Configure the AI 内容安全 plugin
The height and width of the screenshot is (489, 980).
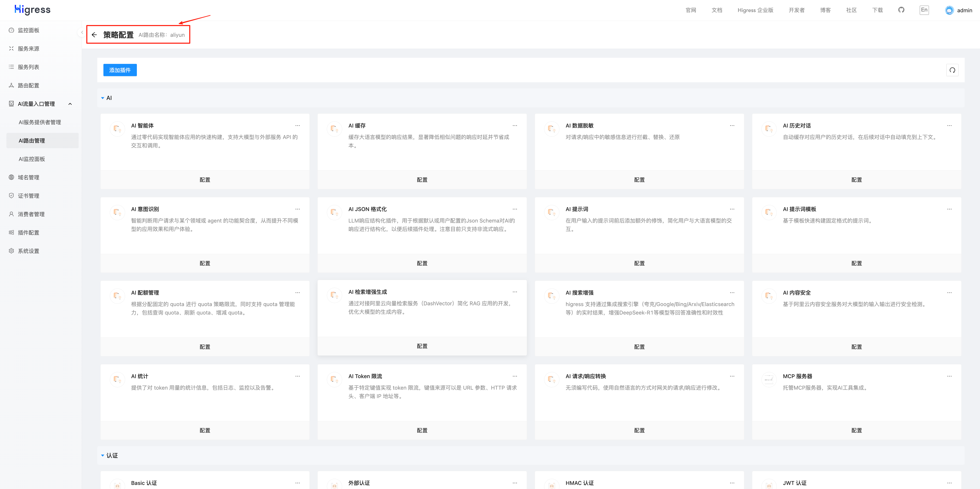pyautogui.click(x=856, y=347)
